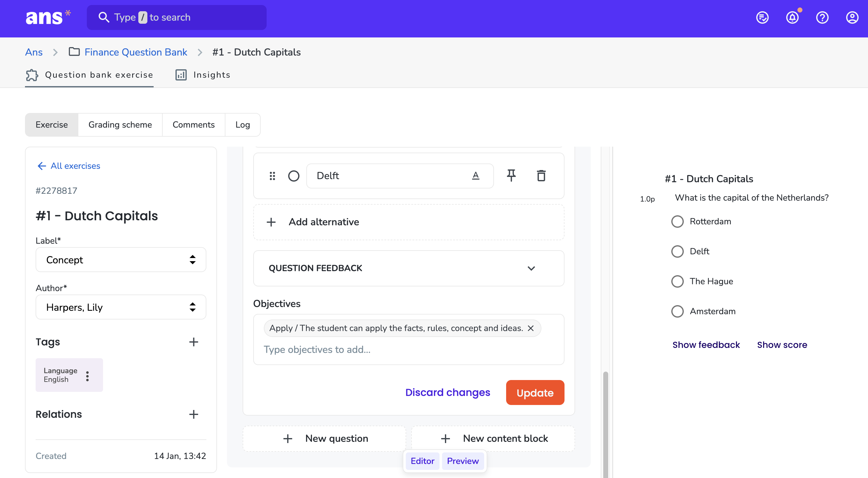The width and height of the screenshot is (868, 478).
Task: Click Discard changes
Action: pyautogui.click(x=447, y=393)
